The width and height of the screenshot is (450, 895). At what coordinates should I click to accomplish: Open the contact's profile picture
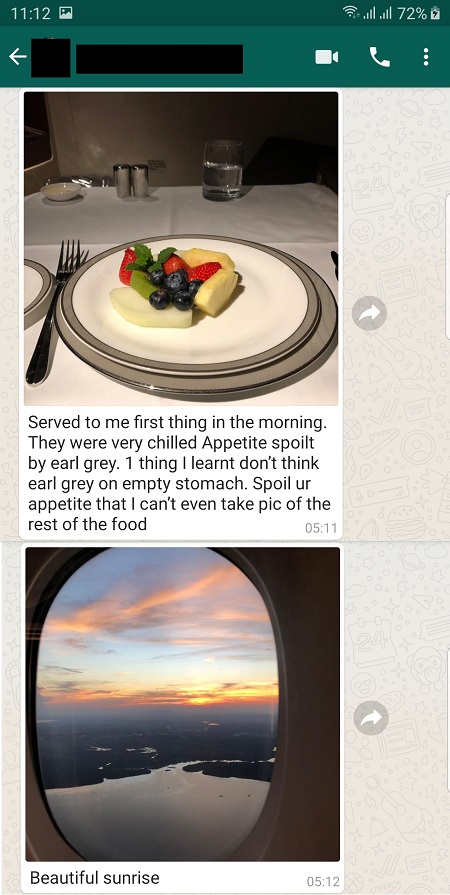[x=50, y=57]
